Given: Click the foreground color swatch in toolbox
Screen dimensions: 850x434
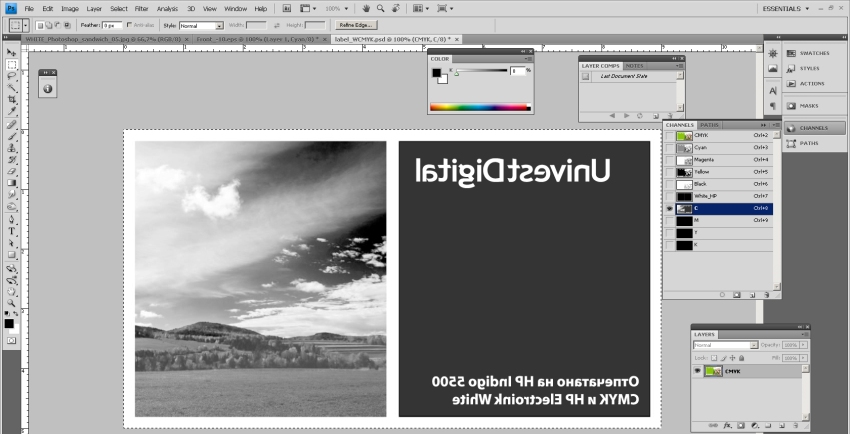Looking at the screenshot, I should coord(9,323).
